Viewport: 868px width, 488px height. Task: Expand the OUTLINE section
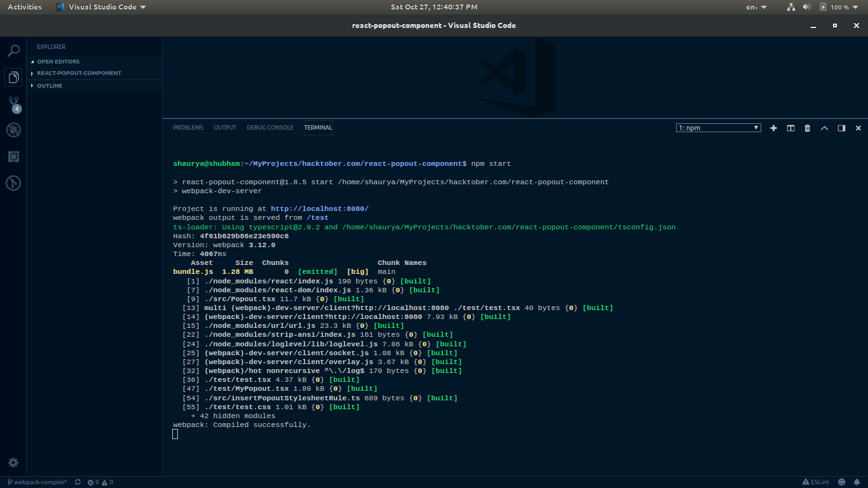pos(94,86)
